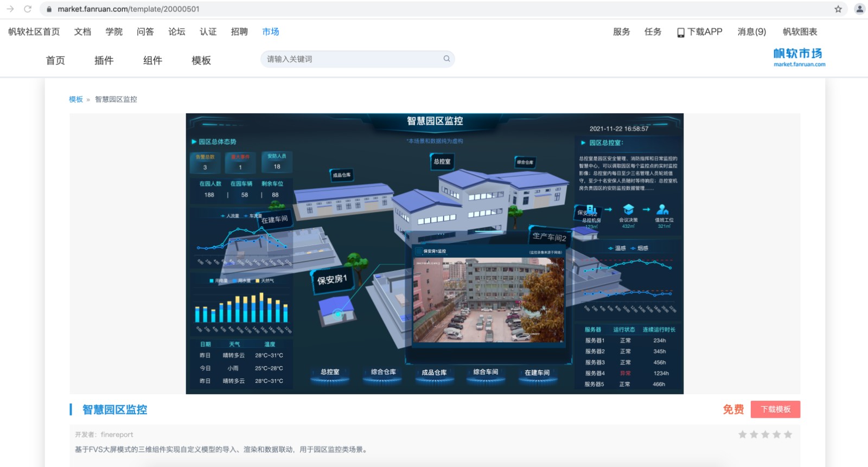The height and width of the screenshot is (467, 868).
Task: Switch to the 组件 tab
Action: tap(153, 60)
